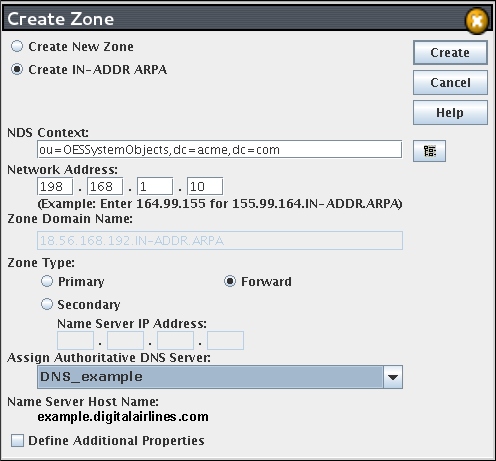Click the Create button
The height and width of the screenshot is (461, 496).
450,53
